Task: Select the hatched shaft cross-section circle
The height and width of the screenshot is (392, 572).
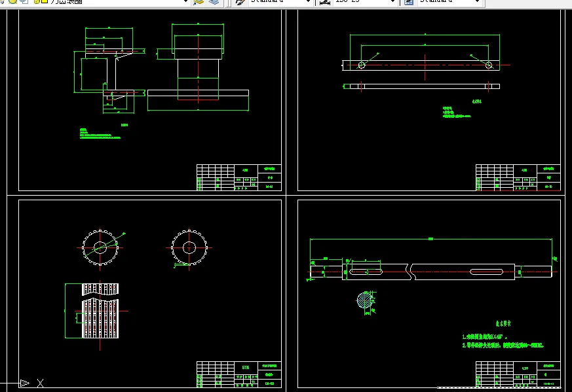Action: pos(364,300)
